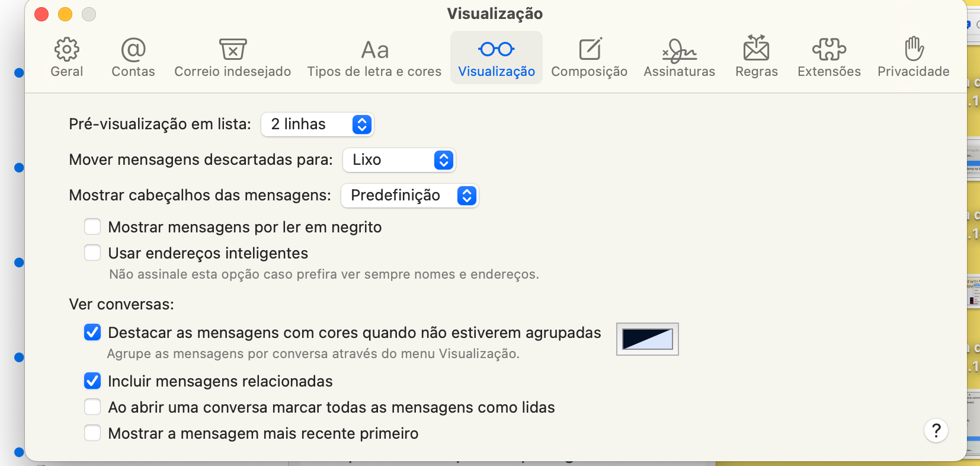Image resolution: width=980 pixels, height=466 pixels.
Task: Select the Visualização glasses icon
Action: [x=497, y=49]
